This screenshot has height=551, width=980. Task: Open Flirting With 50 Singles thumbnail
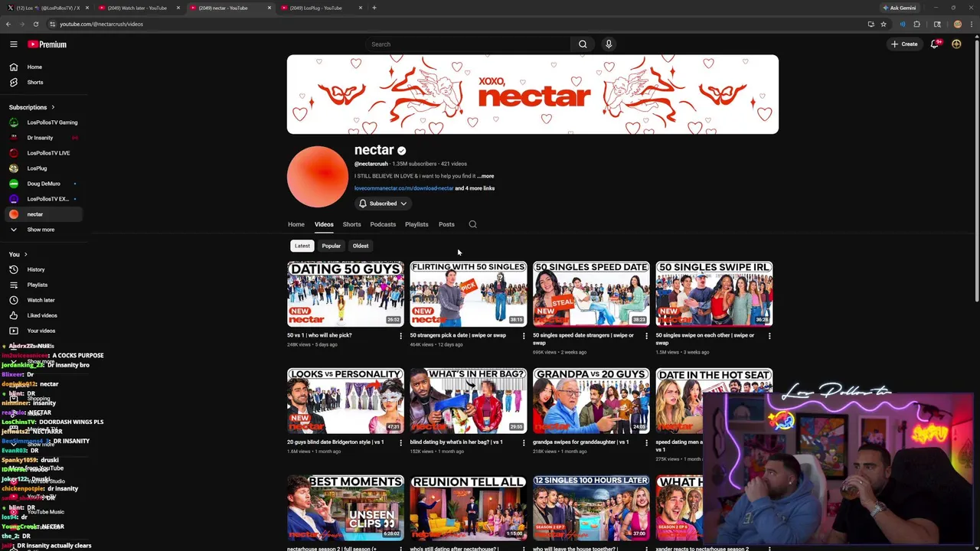pos(469,294)
